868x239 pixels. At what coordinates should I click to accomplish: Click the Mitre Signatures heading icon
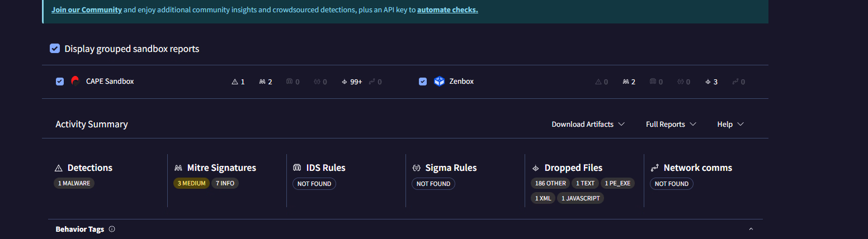[x=178, y=168]
